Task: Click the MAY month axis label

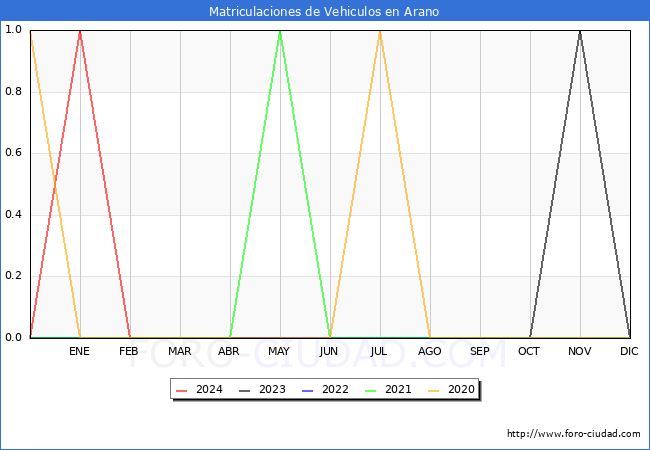Action: pos(279,351)
